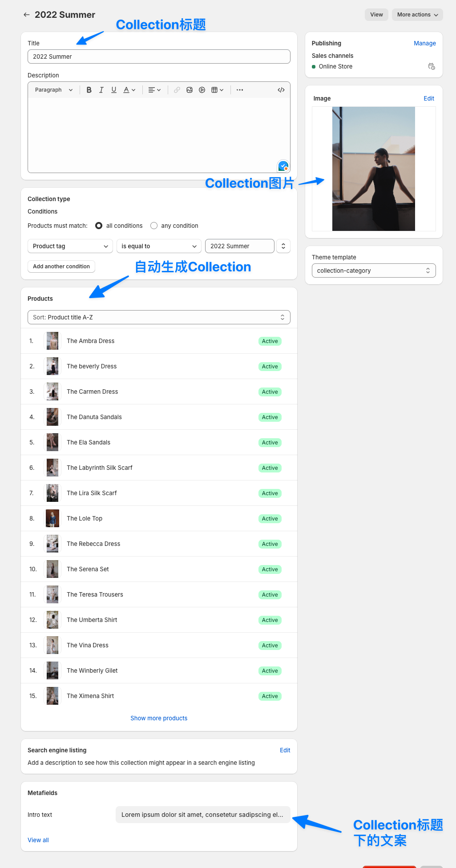
Task: Toggle bold formatting in description editor
Action: click(89, 90)
